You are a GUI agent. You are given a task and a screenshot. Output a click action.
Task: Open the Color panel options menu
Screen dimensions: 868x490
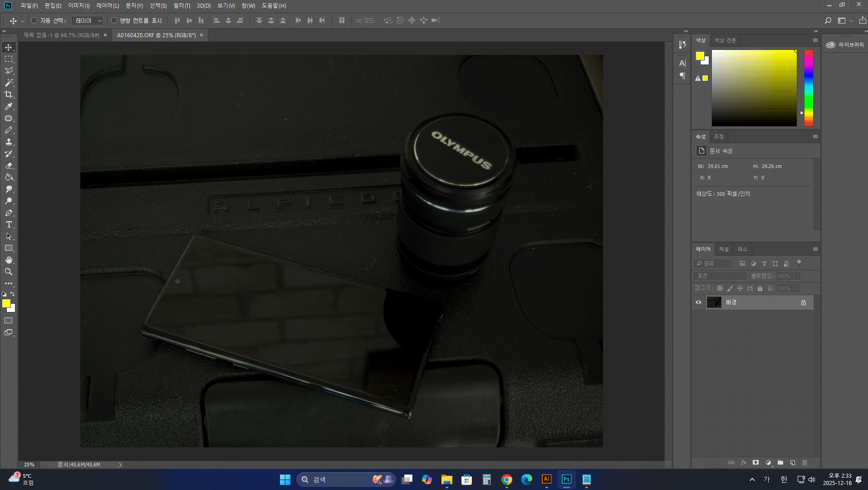[x=815, y=40]
